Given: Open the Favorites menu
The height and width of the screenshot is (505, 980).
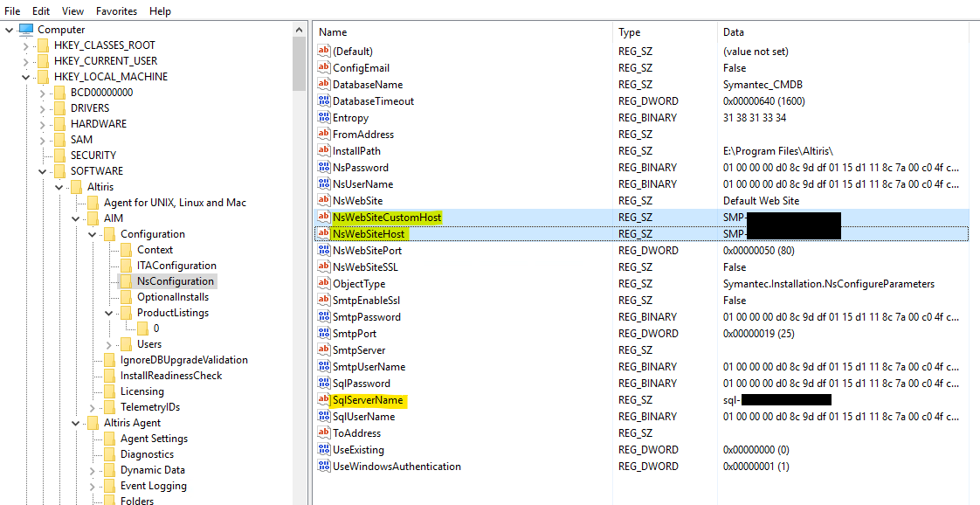Looking at the screenshot, I should tap(116, 11).
